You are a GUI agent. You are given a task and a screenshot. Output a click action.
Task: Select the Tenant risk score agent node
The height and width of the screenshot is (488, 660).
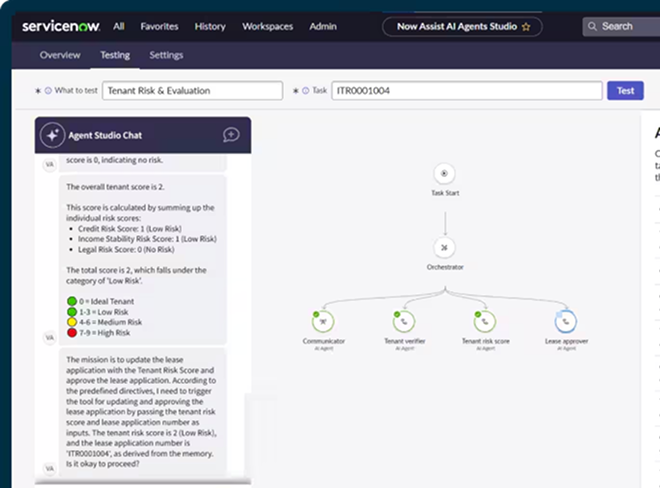tap(485, 322)
